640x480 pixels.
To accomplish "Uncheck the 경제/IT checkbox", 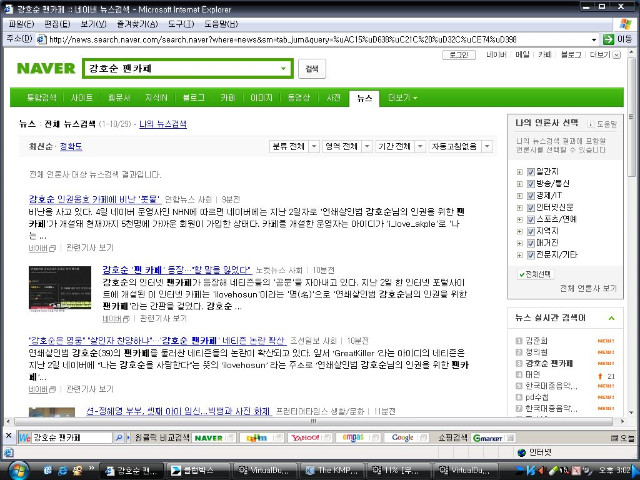I will pyautogui.click(x=531, y=196).
